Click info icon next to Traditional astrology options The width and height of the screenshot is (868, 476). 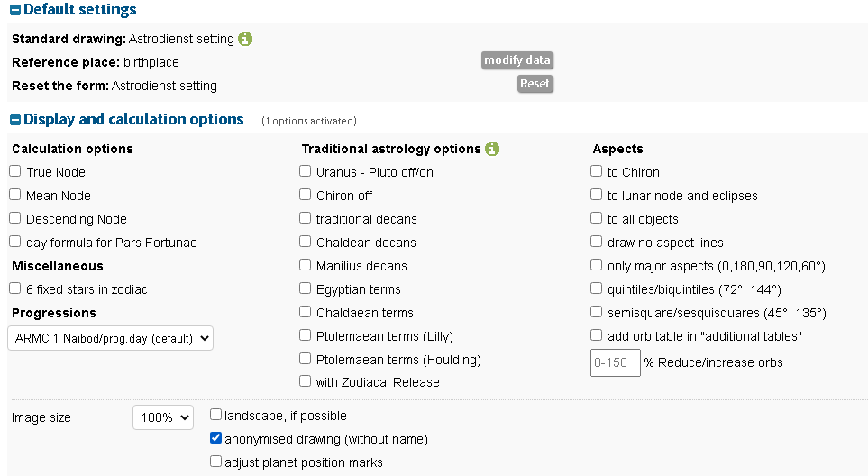coord(492,149)
